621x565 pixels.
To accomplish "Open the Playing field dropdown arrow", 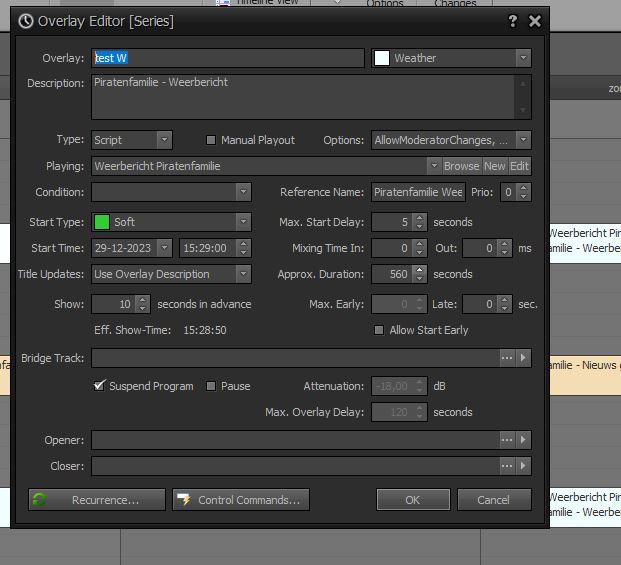I will 434,166.
